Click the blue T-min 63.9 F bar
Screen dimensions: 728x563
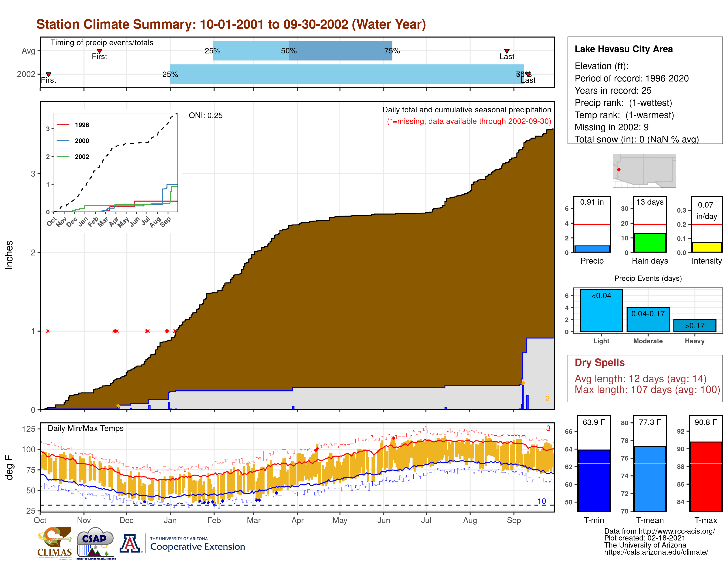(x=594, y=481)
